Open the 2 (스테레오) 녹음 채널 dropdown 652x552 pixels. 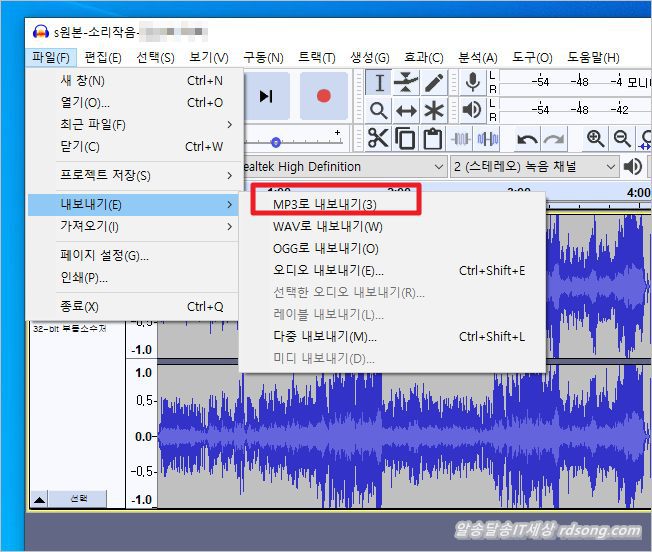coord(534,167)
